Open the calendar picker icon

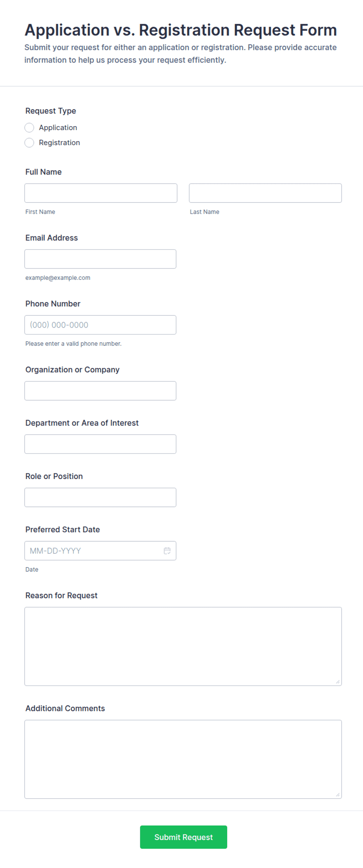coord(167,551)
